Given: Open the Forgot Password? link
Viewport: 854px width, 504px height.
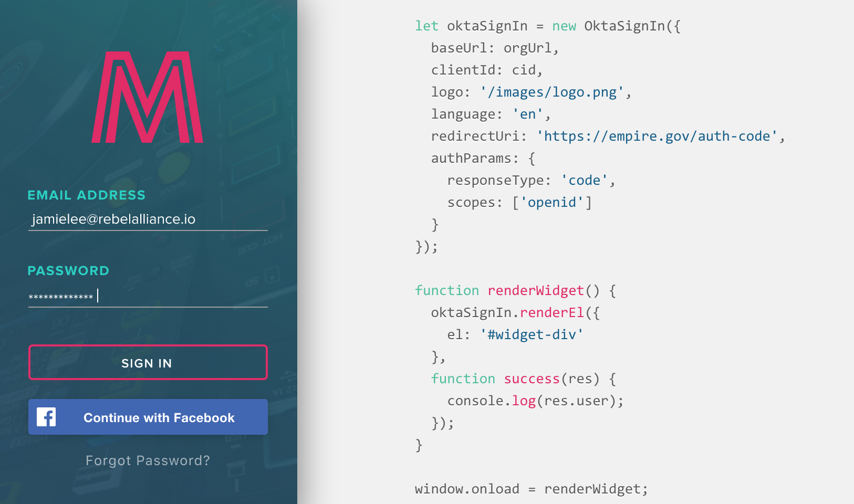Looking at the screenshot, I should point(148,460).
